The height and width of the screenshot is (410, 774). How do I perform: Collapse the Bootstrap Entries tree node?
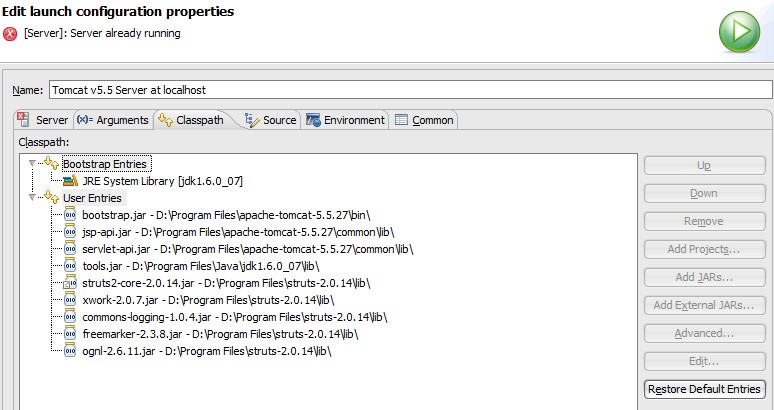(33, 163)
